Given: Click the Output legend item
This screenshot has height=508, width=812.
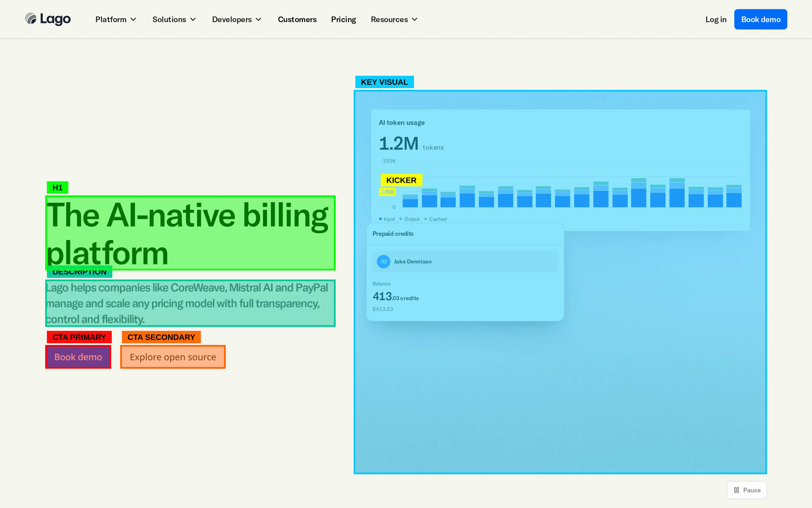Looking at the screenshot, I should pyautogui.click(x=409, y=219).
